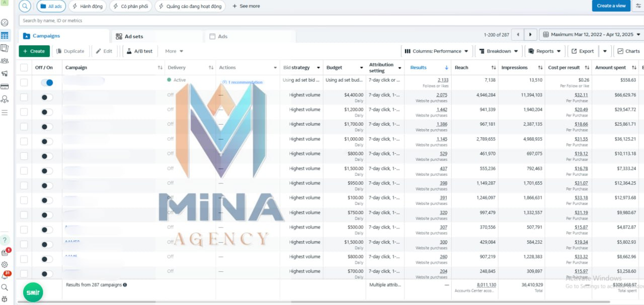644x305 pixels.
Task: Click the Export button
Action: 583,51
